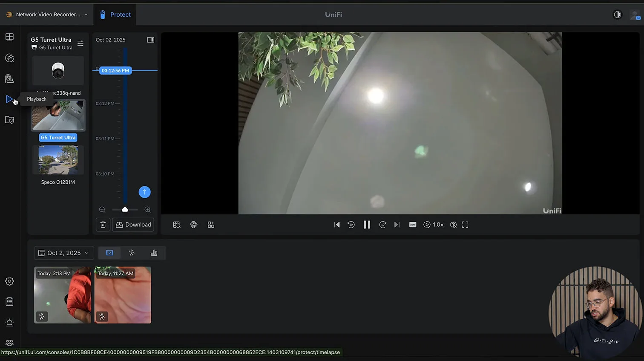Click the Download button
Viewport: 644px width, 361px height.
(133, 225)
